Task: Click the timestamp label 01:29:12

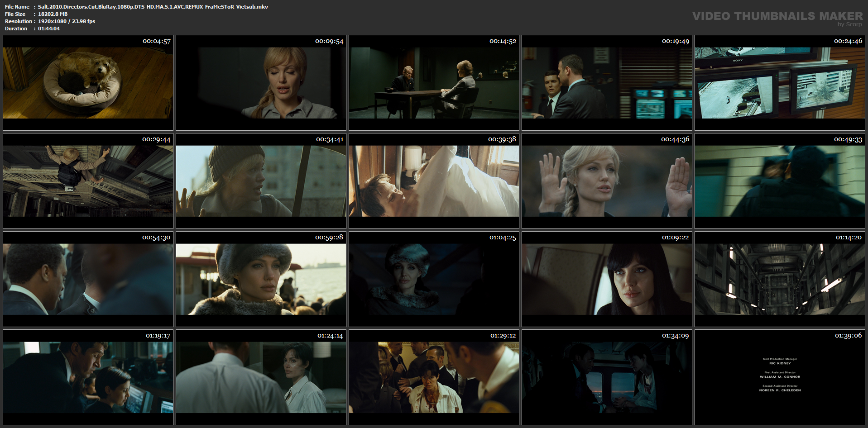Action: click(503, 336)
